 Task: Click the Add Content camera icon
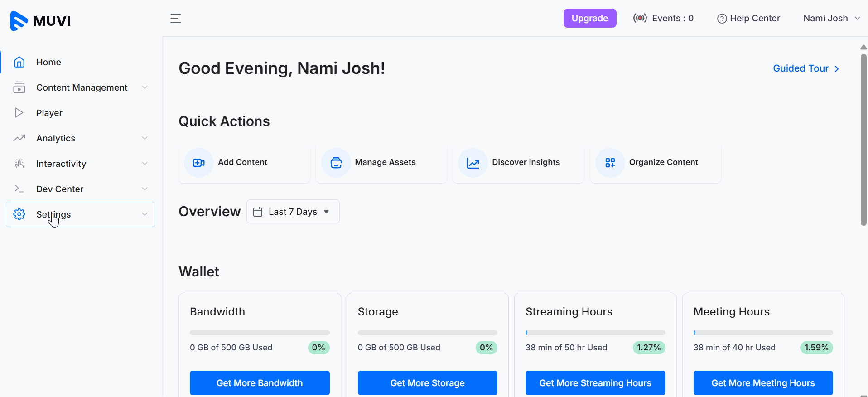pos(199,163)
